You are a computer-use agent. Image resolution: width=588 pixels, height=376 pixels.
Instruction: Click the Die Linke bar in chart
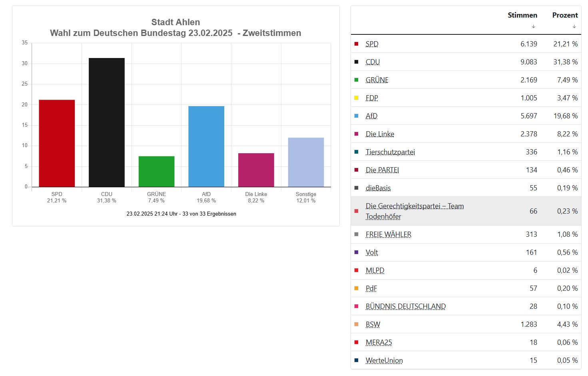pos(256,170)
